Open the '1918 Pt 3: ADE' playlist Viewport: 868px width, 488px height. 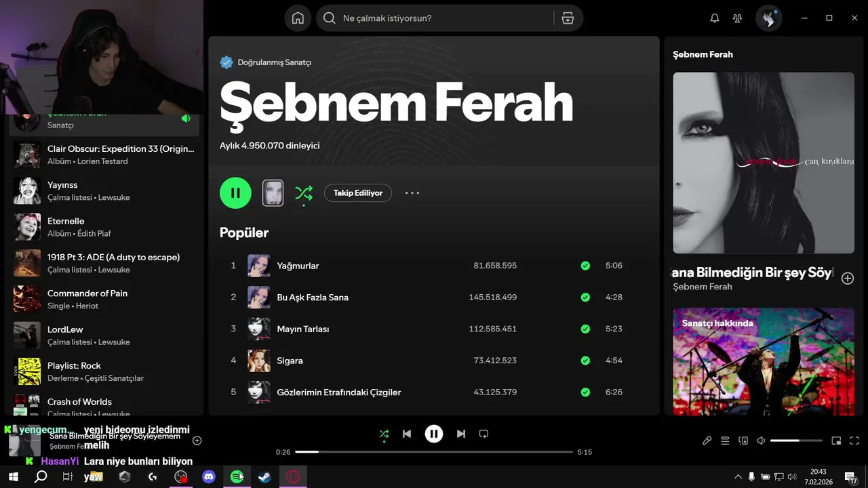(104, 263)
